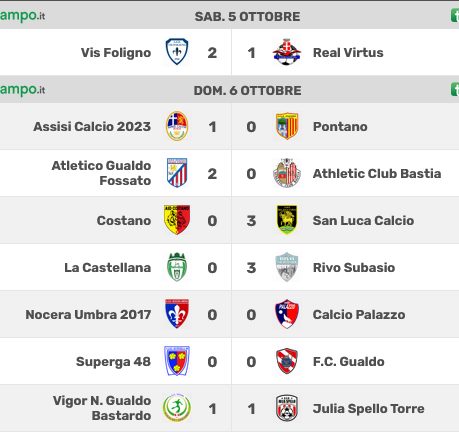The height and width of the screenshot is (432, 459).
Task: Click the Vis Foligno team crest
Action: click(177, 52)
